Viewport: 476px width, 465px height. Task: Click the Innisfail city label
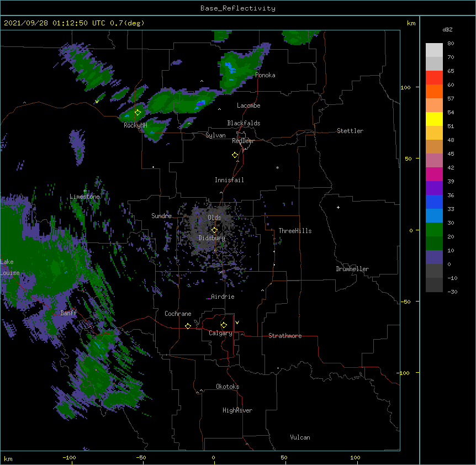[229, 180]
